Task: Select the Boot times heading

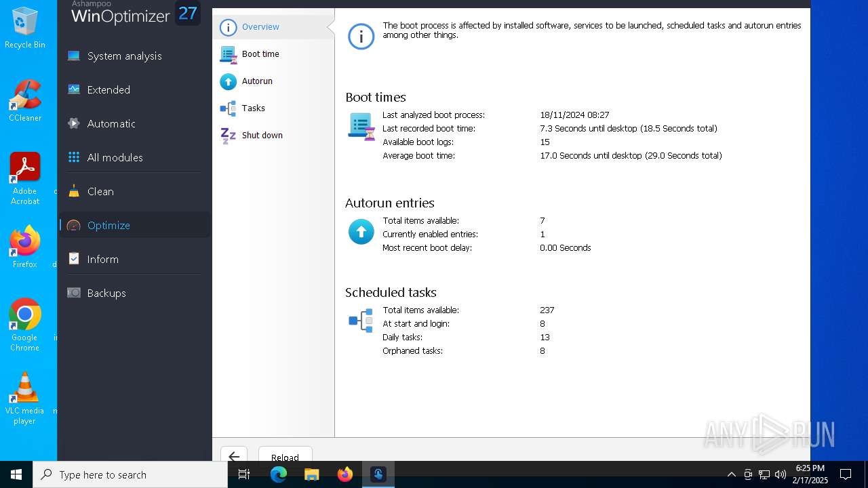Action: [x=376, y=97]
